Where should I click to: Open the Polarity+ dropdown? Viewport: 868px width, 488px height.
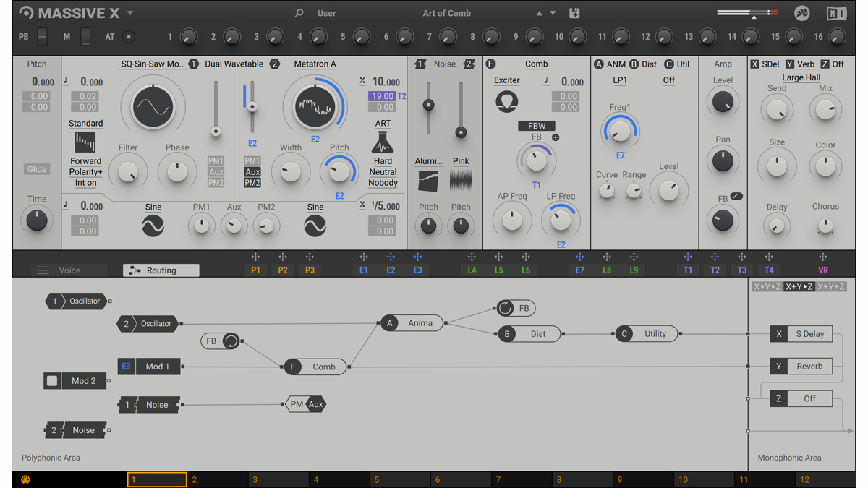point(86,172)
